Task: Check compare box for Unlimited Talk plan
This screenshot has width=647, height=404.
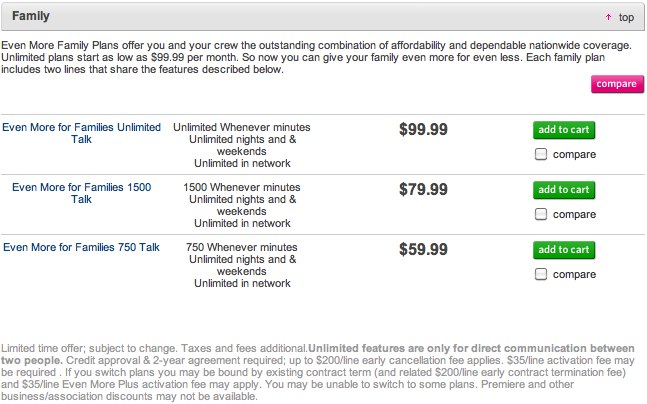Action: coord(541,154)
